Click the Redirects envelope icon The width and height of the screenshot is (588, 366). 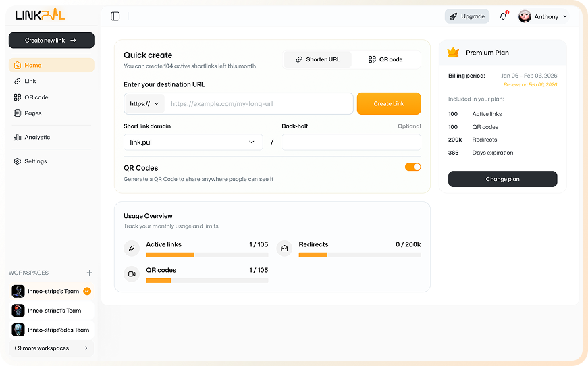click(284, 249)
